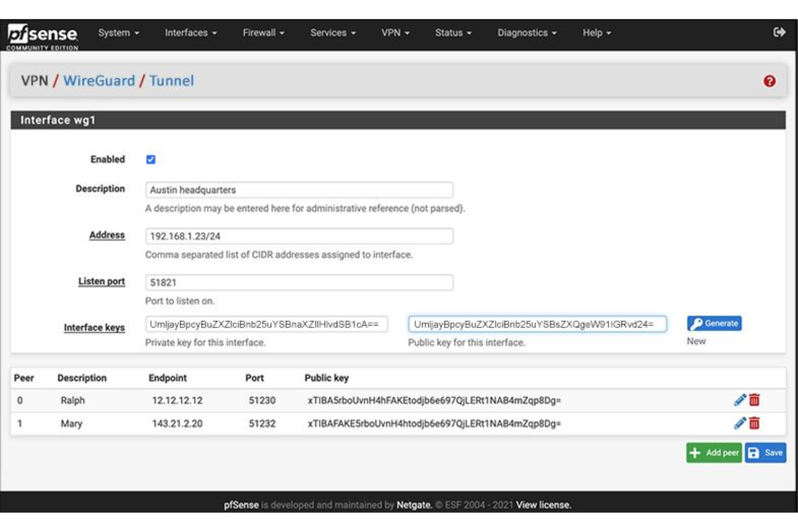The width and height of the screenshot is (798, 532).
Task: Select Mary's endpoint 143.21.2.20
Action: point(177,424)
